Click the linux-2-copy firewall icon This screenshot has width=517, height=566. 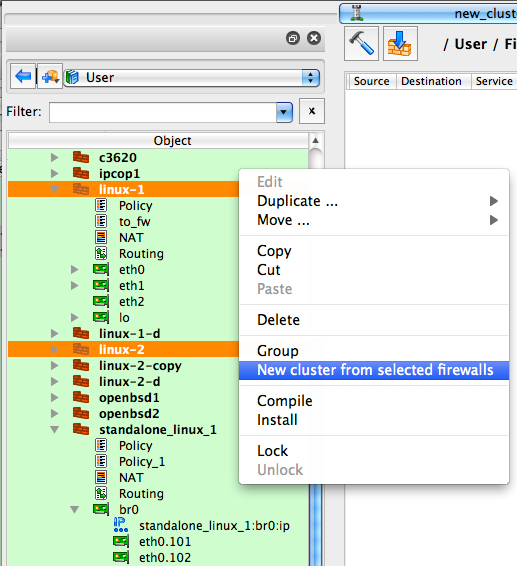[x=81, y=365]
